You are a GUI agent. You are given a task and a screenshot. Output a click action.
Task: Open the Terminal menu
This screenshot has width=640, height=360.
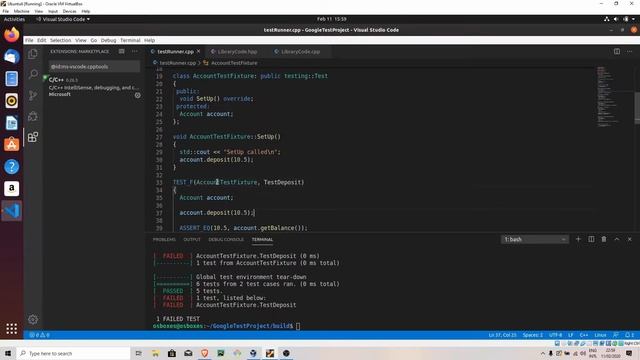[130, 40]
